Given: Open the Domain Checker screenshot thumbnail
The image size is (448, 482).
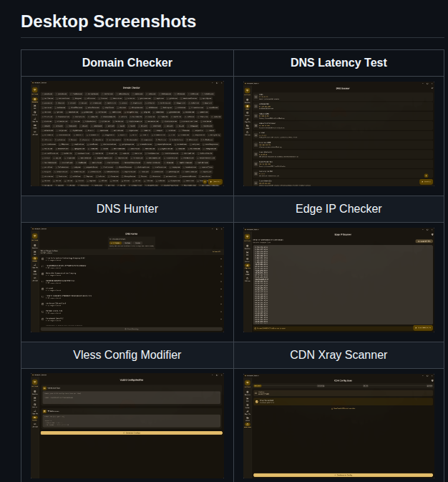Looking at the screenshot, I should 127,134.
